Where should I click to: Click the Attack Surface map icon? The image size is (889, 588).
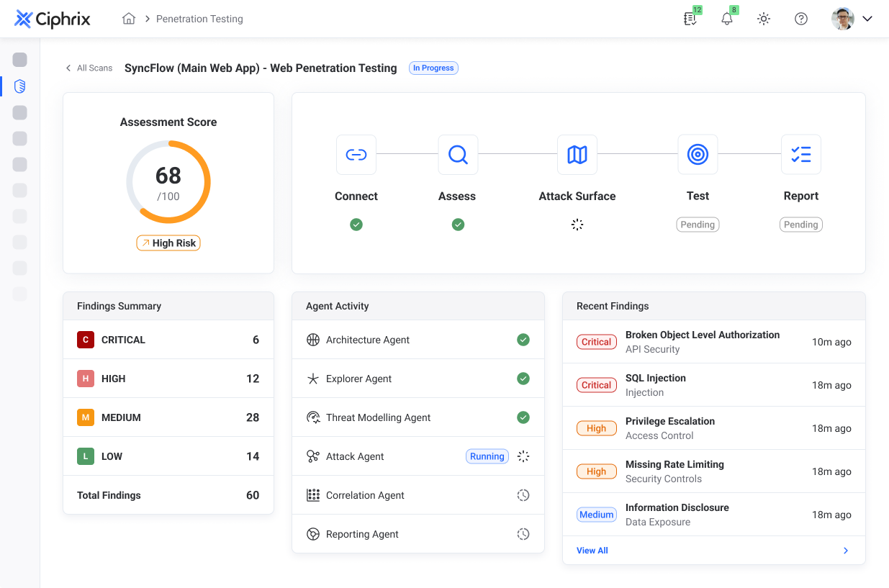pos(577,154)
